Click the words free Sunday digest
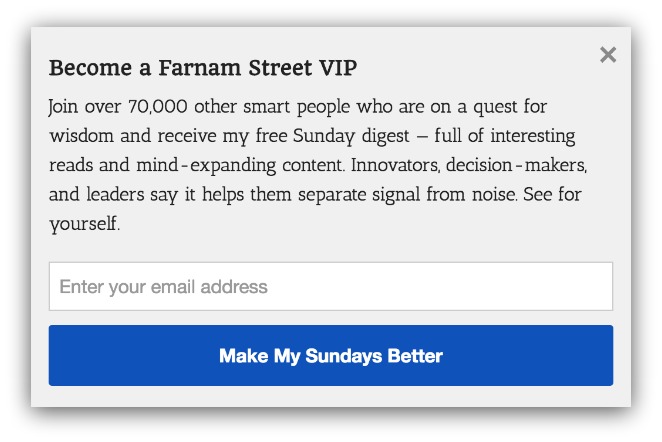 [332, 137]
